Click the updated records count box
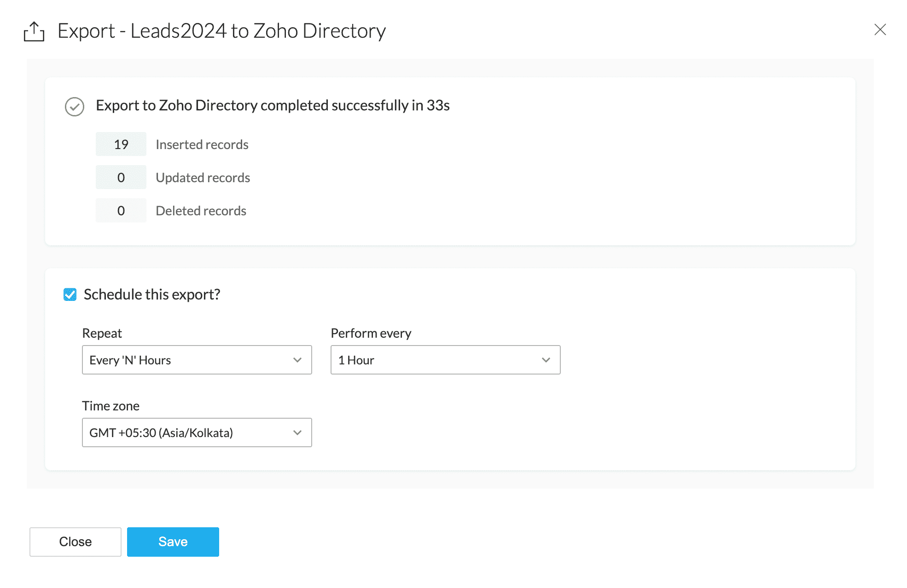 pyautogui.click(x=121, y=178)
